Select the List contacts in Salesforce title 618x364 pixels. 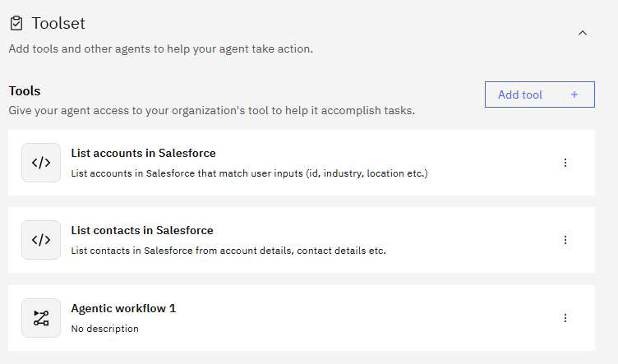coord(142,231)
